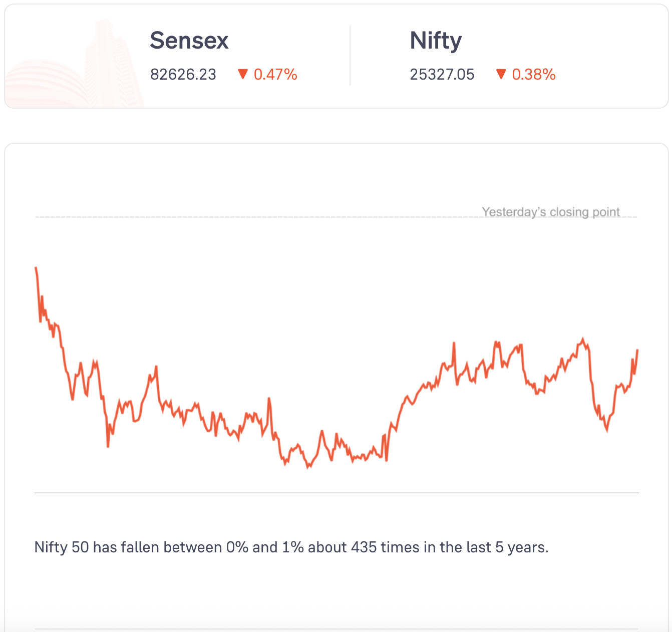The width and height of the screenshot is (672, 632).
Task: Click the vertical divider between Sensex and Nifty
Action: coord(350,56)
